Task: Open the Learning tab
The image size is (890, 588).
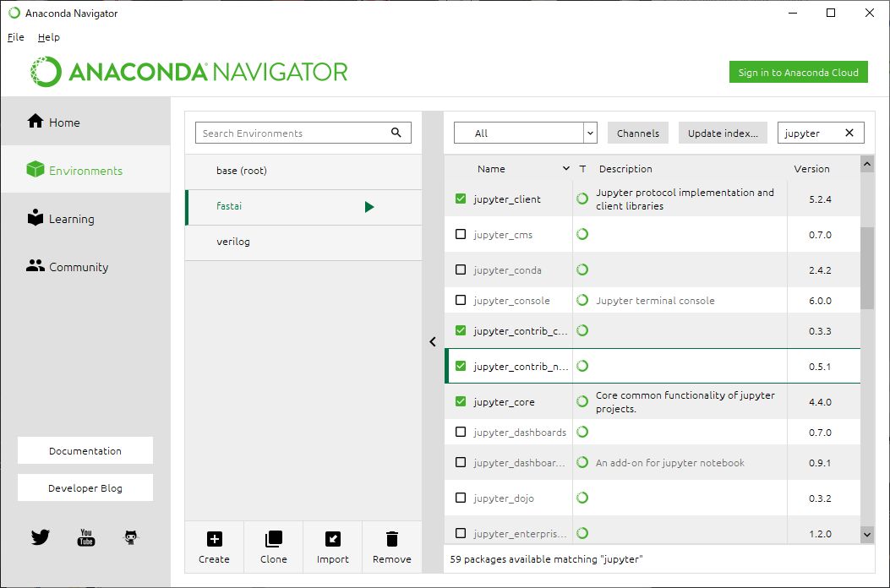Action: [x=85, y=218]
